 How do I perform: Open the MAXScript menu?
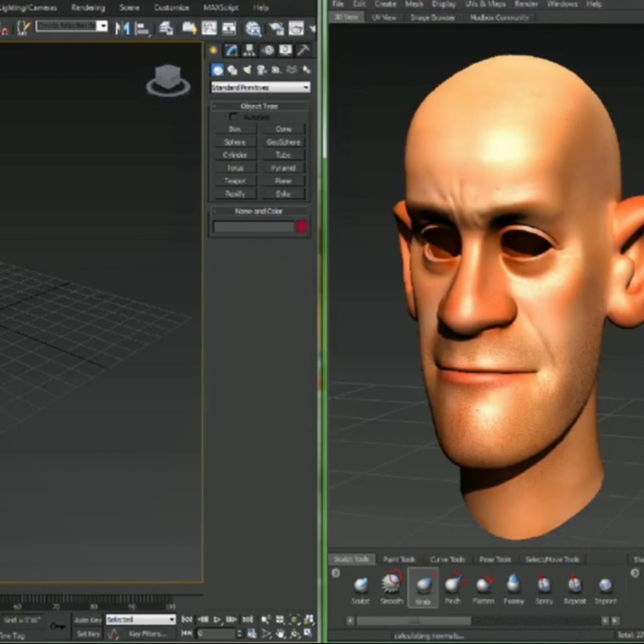point(221,7)
